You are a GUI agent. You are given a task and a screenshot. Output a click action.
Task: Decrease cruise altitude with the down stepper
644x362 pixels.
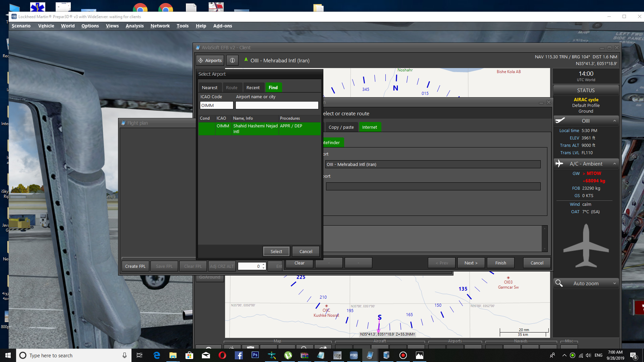(x=264, y=268)
